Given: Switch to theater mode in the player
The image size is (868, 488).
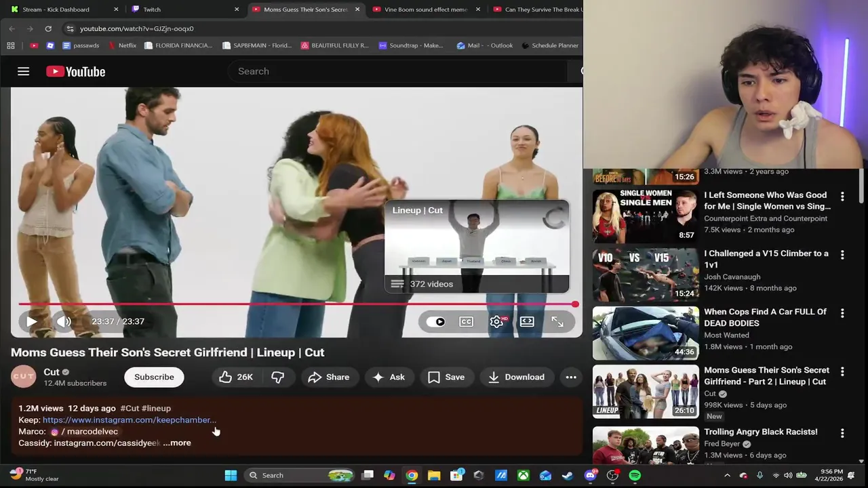Looking at the screenshot, I should (527, 322).
